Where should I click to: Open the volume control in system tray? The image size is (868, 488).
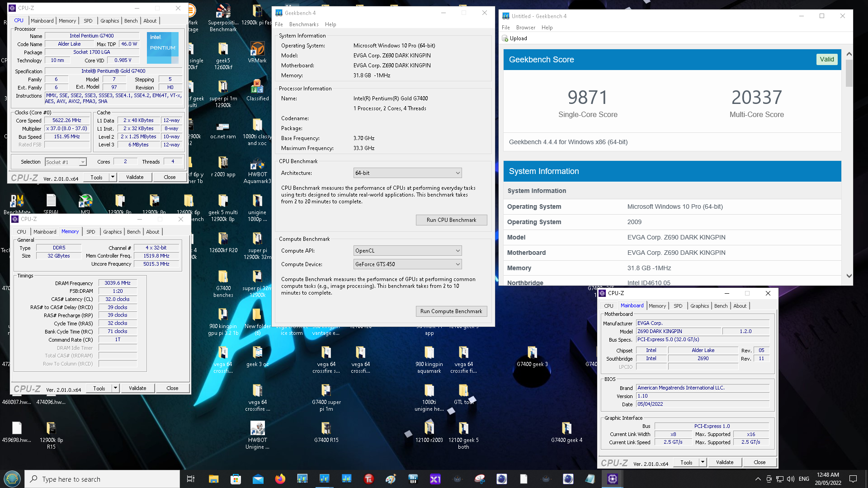791,479
